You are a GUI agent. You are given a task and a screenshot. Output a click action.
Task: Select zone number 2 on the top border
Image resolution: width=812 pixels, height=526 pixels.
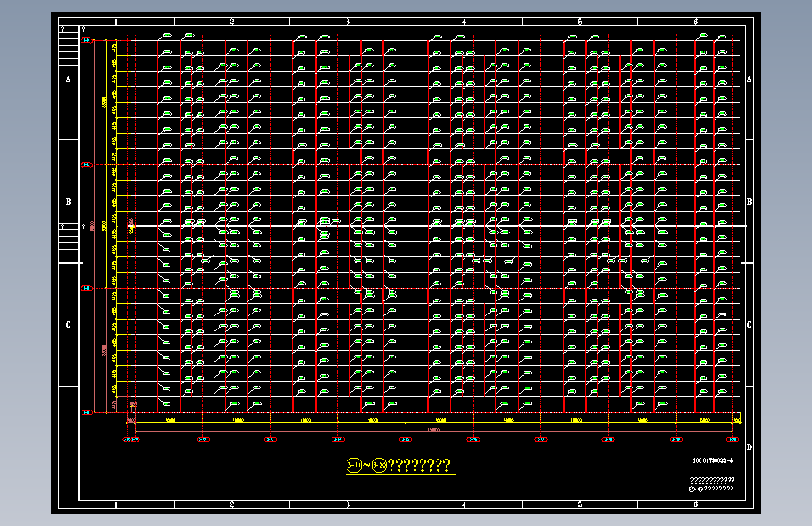[x=232, y=22]
